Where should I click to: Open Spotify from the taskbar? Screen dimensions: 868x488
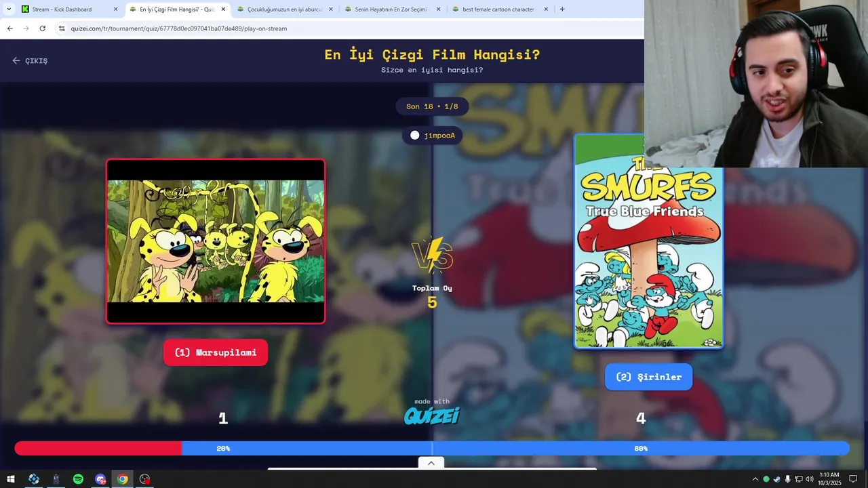pos(78,479)
